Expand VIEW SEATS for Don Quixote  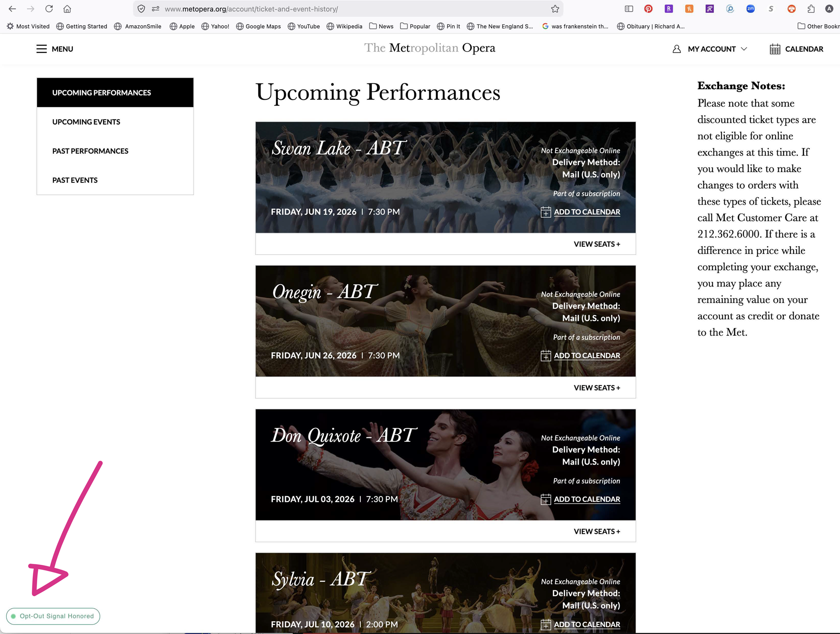[596, 532]
